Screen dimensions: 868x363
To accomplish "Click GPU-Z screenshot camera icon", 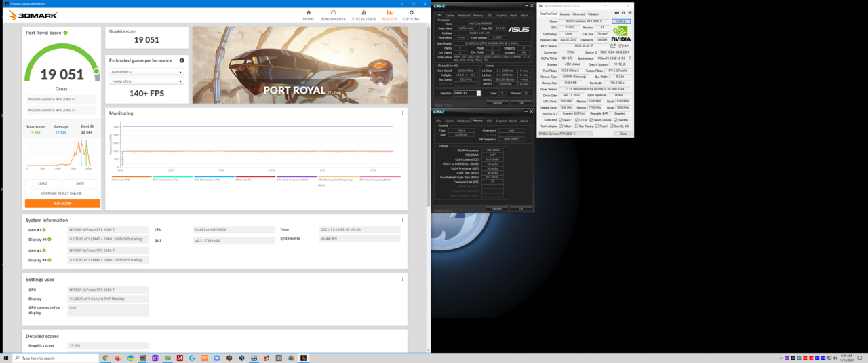I will point(616,13).
